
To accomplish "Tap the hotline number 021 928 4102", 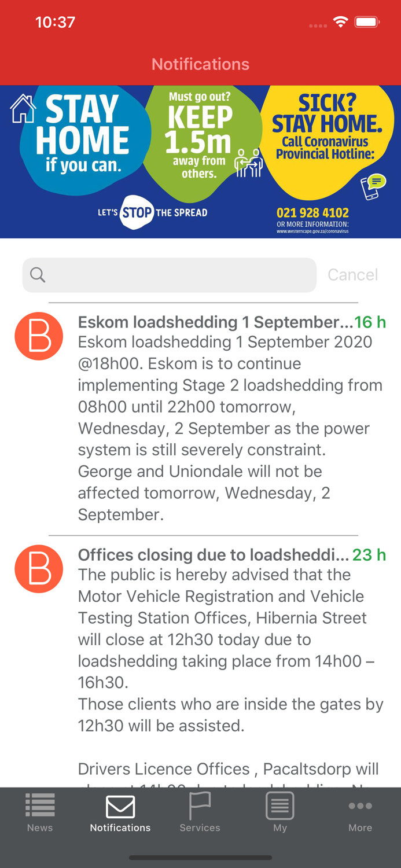I will coord(312,213).
